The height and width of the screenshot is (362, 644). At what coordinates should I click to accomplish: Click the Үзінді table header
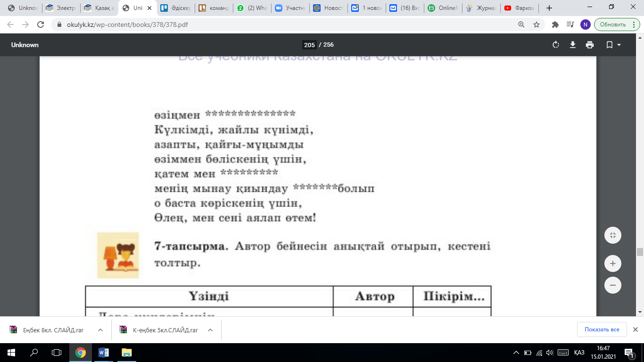tap(209, 296)
